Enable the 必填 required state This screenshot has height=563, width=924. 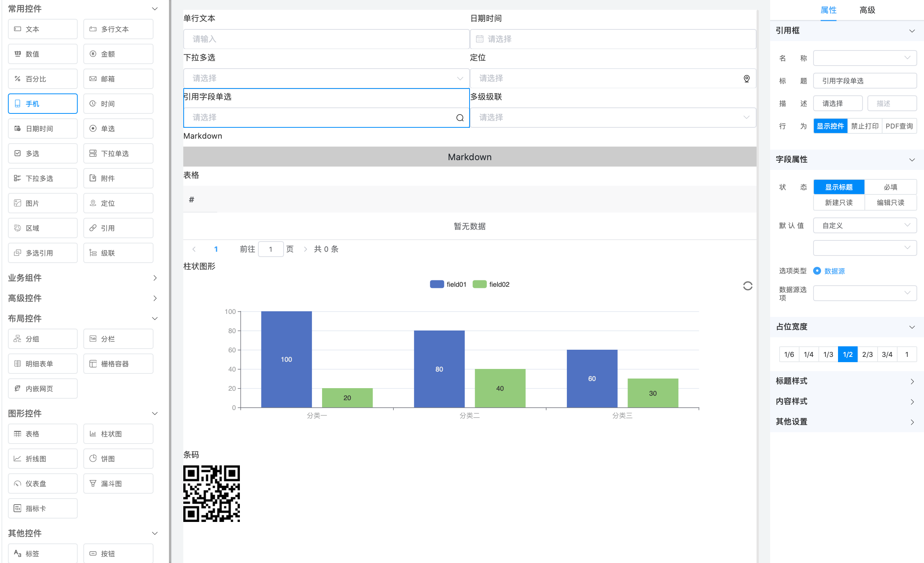point(890,187)
